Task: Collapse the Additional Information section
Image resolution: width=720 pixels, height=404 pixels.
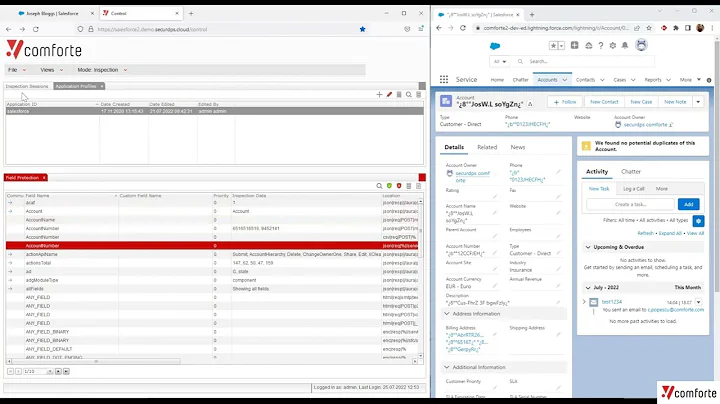Action: (446, 367)
